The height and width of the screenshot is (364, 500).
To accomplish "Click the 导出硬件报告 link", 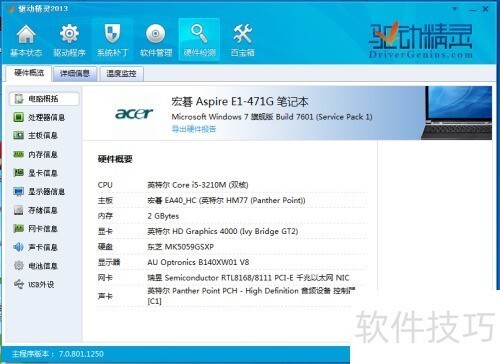I will (194, 129).
